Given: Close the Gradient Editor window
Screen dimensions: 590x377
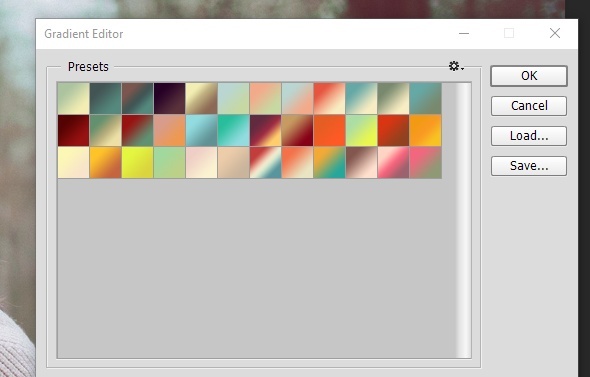Looking at the screenshot, I should (x=555, y=33).
